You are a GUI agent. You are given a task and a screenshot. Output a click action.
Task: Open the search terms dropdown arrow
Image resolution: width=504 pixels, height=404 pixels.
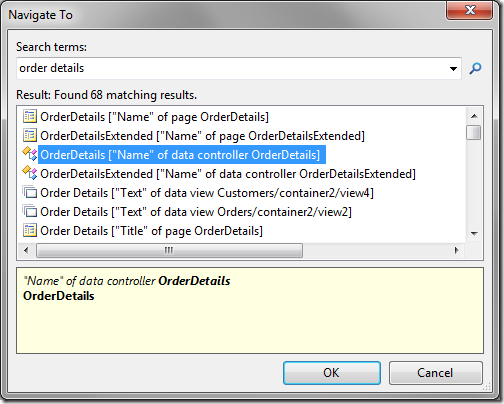[453, 69]
